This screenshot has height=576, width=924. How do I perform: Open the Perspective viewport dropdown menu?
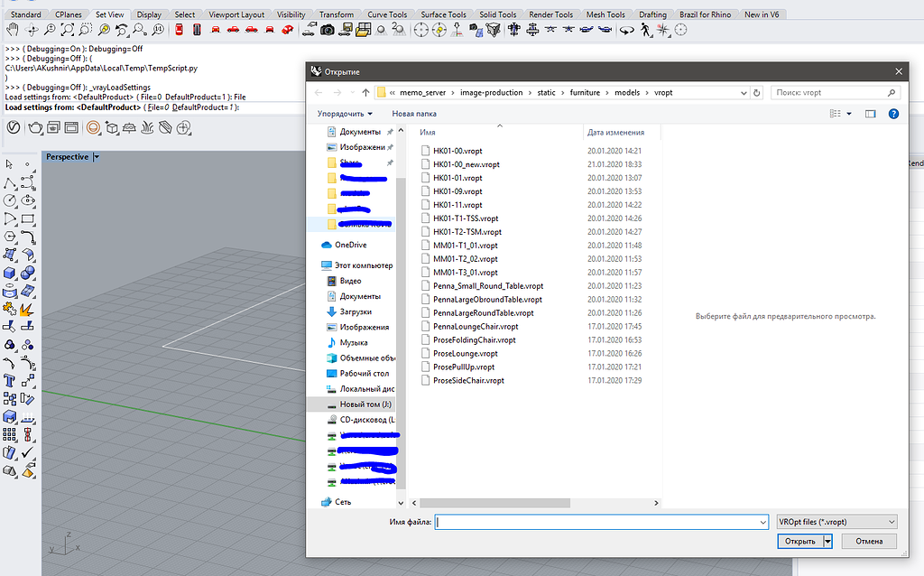[97, 157]
